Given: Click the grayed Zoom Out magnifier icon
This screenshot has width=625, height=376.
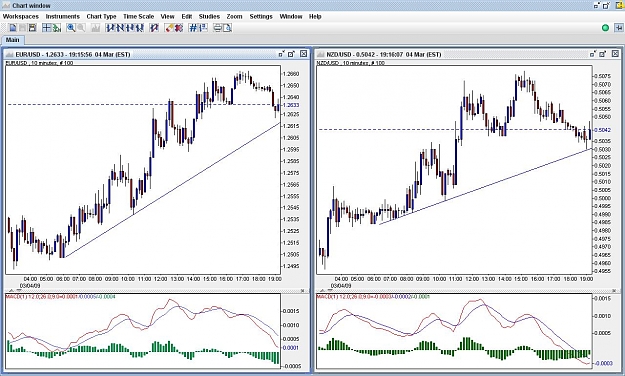Looking at the screenshot, I should tap(81, 28).
